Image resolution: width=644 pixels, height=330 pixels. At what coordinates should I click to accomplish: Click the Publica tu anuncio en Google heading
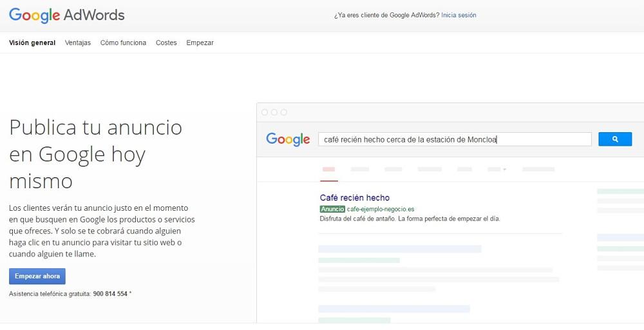point(96,153)
